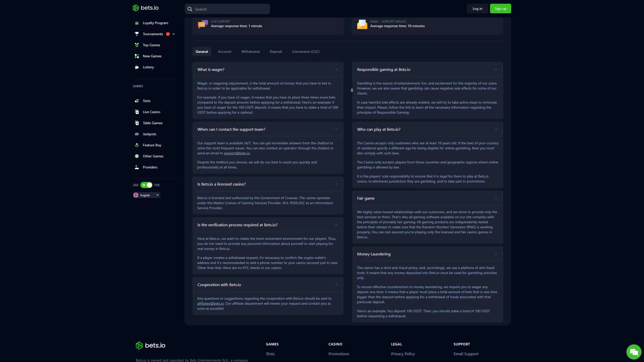
Task: Collapse Is Bets.io a licensed casino section
Action: point(336,184)
